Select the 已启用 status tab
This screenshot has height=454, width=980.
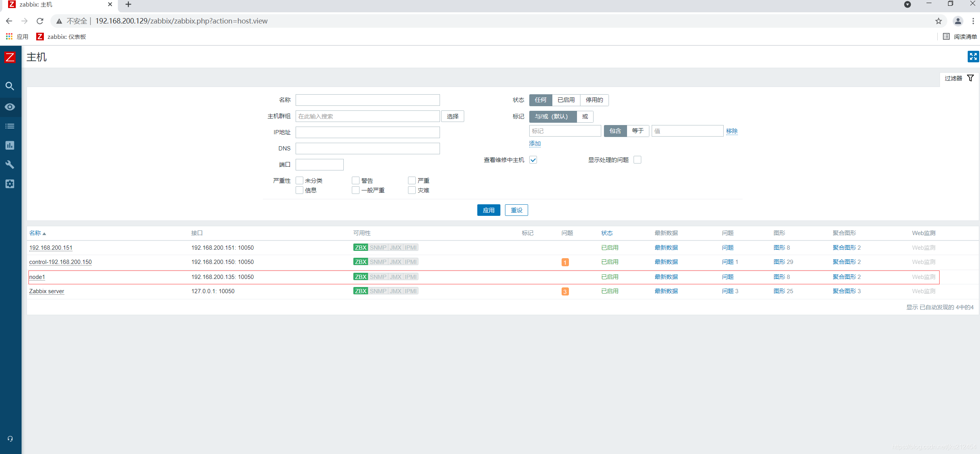click(x=566, y=100)
